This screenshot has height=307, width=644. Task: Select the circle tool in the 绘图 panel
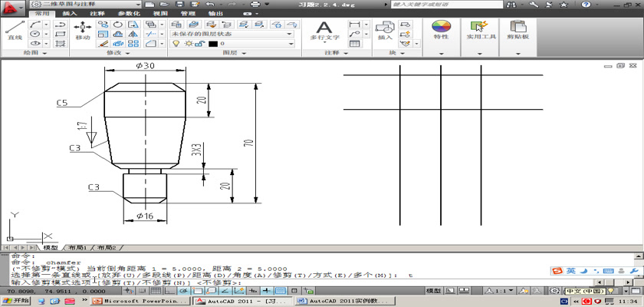click(36, 34)
